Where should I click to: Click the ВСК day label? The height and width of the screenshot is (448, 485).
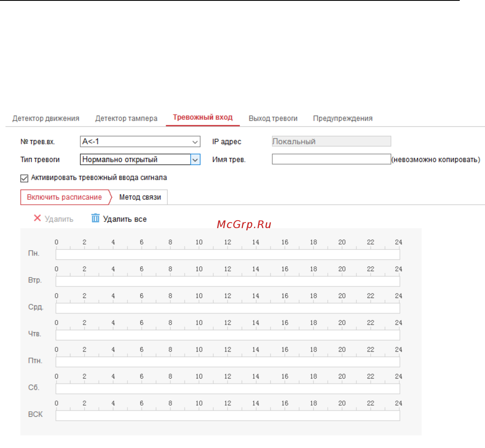pyautogui.click(x=35, y=414)
